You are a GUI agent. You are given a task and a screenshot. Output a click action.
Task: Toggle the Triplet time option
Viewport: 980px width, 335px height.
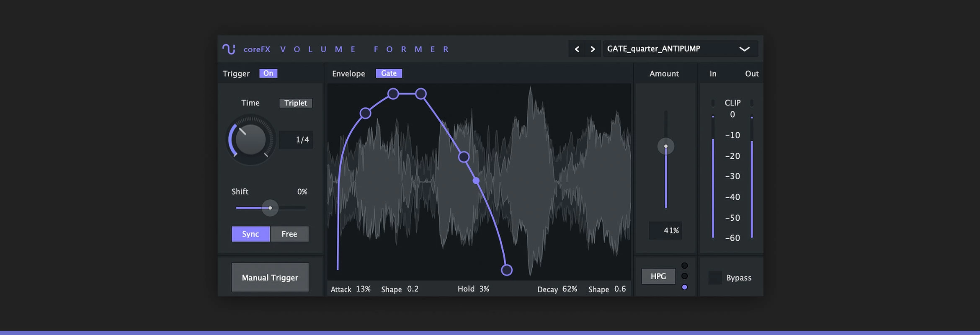(x=295, y=103)
